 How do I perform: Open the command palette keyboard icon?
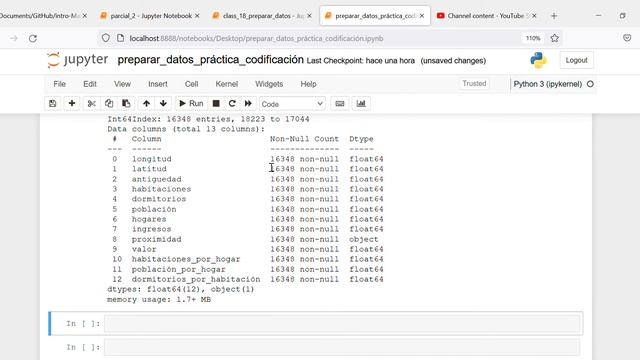click(x=340, y=104)
